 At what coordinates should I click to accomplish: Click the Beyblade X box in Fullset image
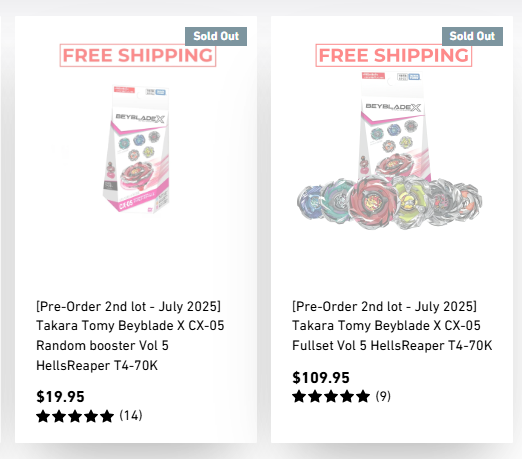click(x=393, y=127)
